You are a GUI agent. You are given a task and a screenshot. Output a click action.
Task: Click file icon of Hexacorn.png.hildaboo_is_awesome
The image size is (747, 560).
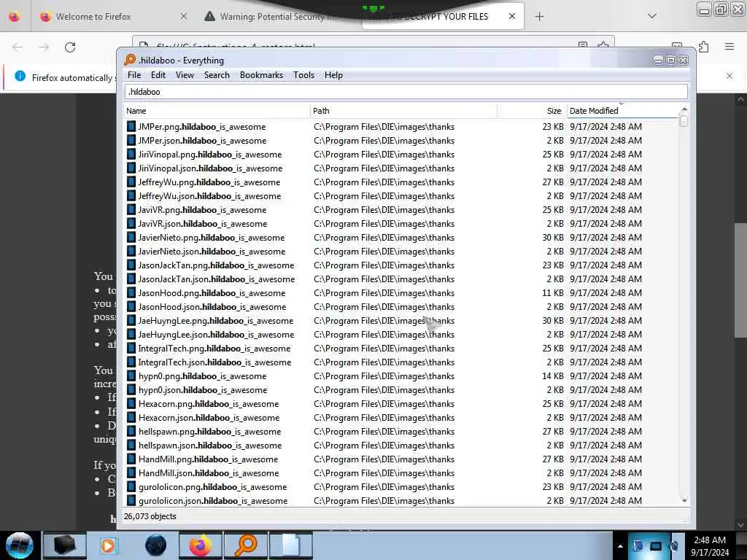[131, 404]
